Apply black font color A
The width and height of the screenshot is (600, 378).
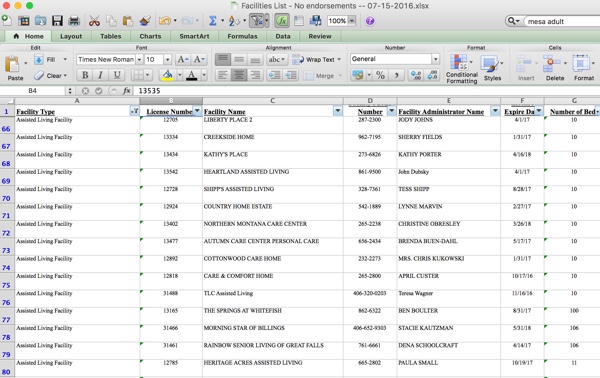coord(191,75)
